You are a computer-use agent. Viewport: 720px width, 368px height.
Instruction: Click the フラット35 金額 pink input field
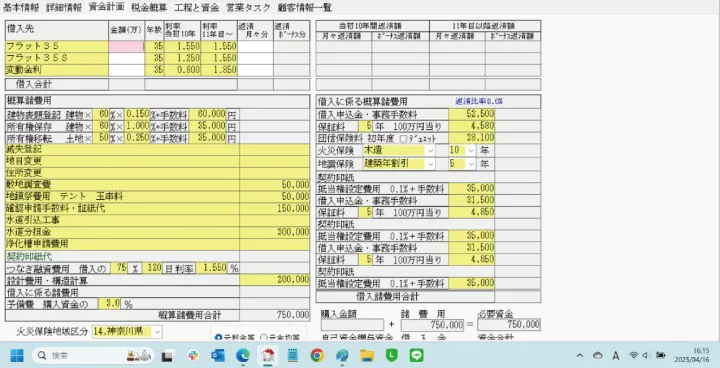pyautogui.click(x=126, y=46)
